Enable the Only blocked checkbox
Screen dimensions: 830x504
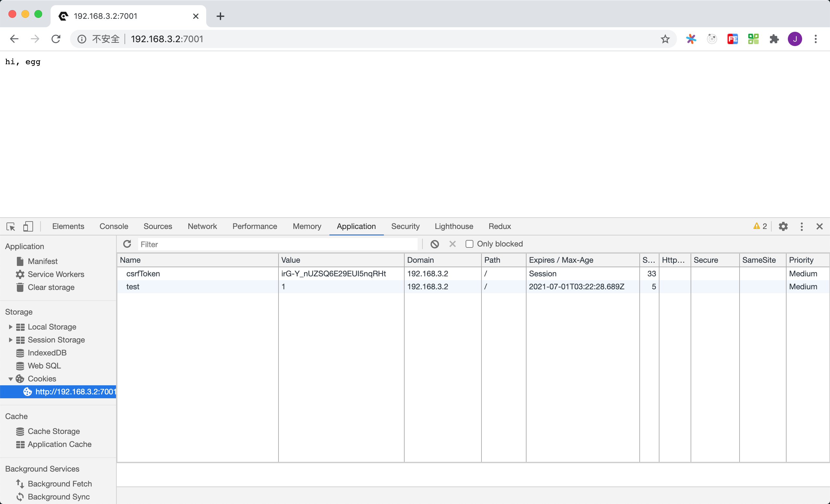coord(469,244)
